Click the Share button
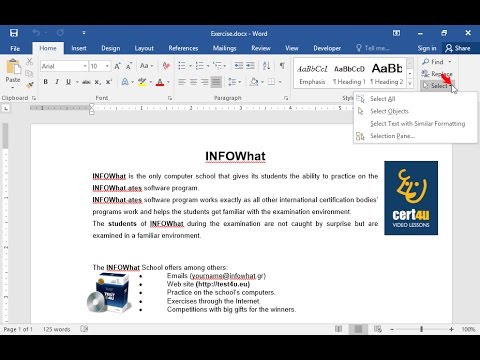Screen dimensions: 480x360 click(x=458, y=48)
